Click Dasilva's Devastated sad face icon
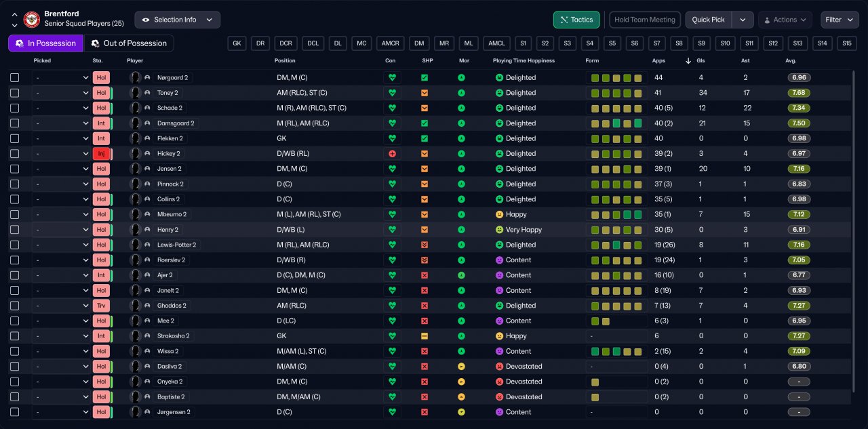The width and height of the screenshot is (868, 429). point(499,367)
